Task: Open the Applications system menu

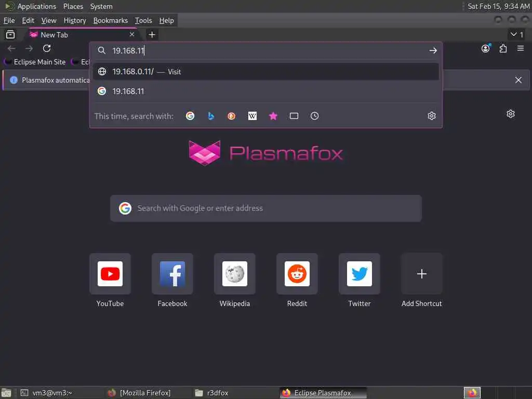Action: click(x=31, y=6)
